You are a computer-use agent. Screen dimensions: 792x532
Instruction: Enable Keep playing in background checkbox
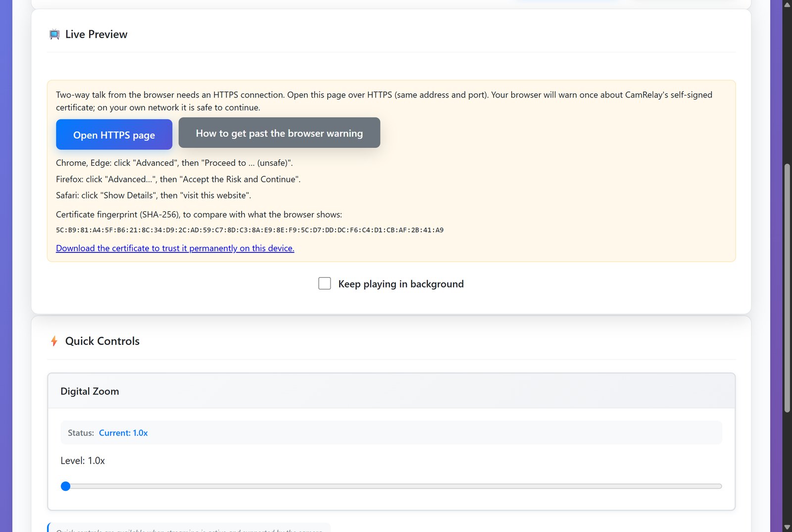(x=325, y=284)
